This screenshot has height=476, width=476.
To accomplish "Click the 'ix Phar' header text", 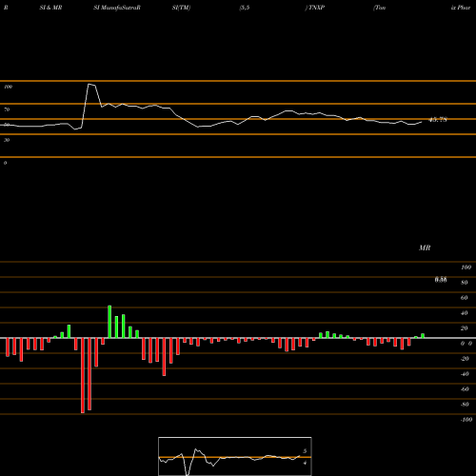I will (x=461, y=8).
